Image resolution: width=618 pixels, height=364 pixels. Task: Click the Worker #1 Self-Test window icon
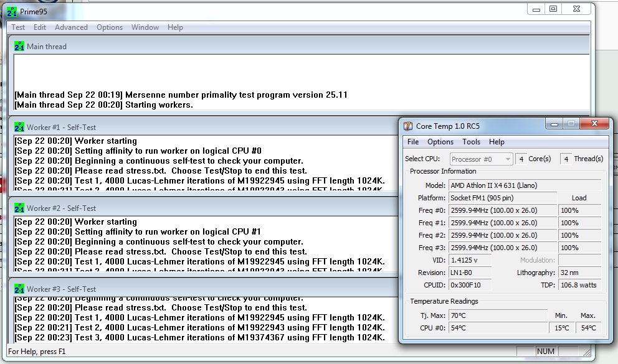click(x=19, y=127)
